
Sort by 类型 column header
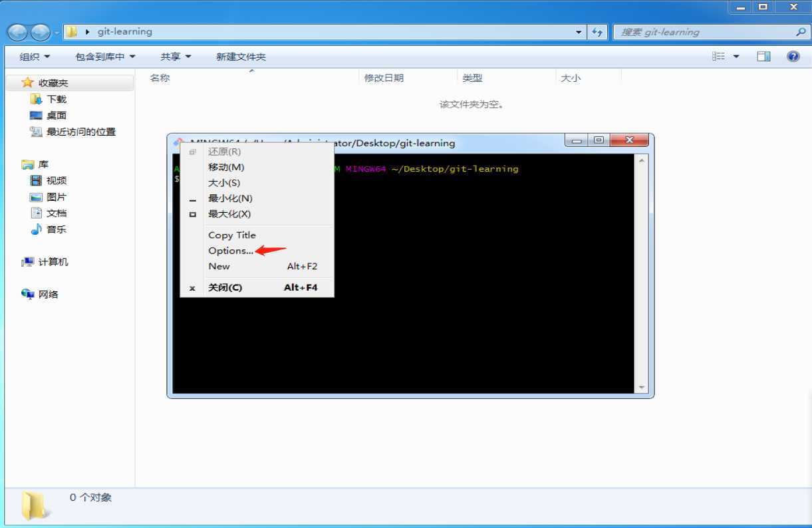472,78
